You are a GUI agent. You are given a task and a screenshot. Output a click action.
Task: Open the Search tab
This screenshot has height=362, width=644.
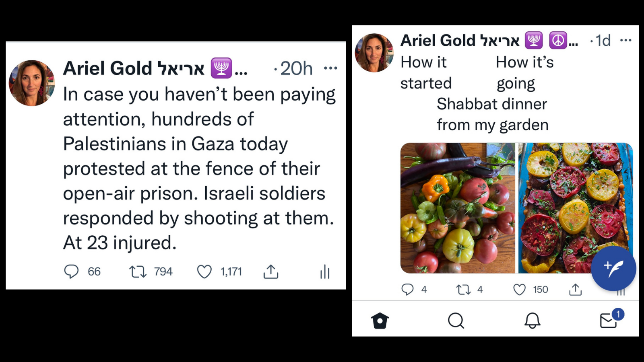click(x=456, y=321)
